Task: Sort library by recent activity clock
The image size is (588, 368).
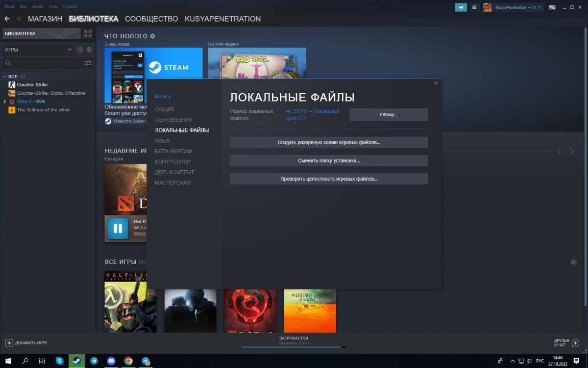Action: [x=80, y=50]
